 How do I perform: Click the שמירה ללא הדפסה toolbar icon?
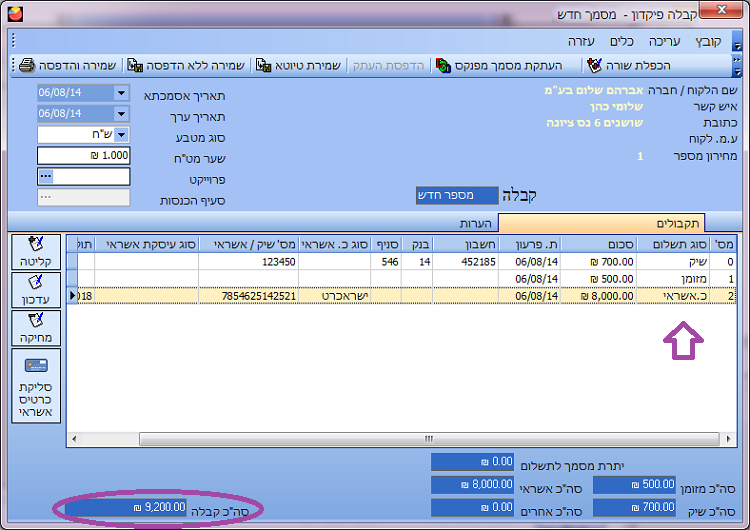point(182,65)
